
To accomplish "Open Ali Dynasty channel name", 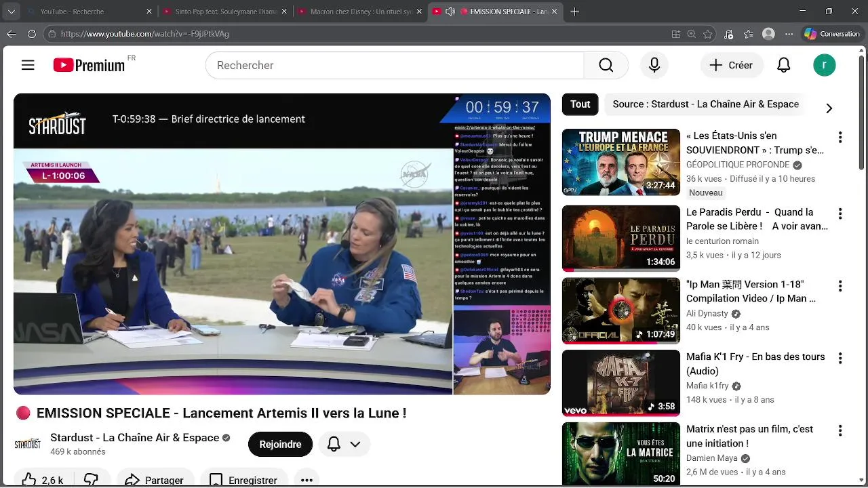I will 707,314.
